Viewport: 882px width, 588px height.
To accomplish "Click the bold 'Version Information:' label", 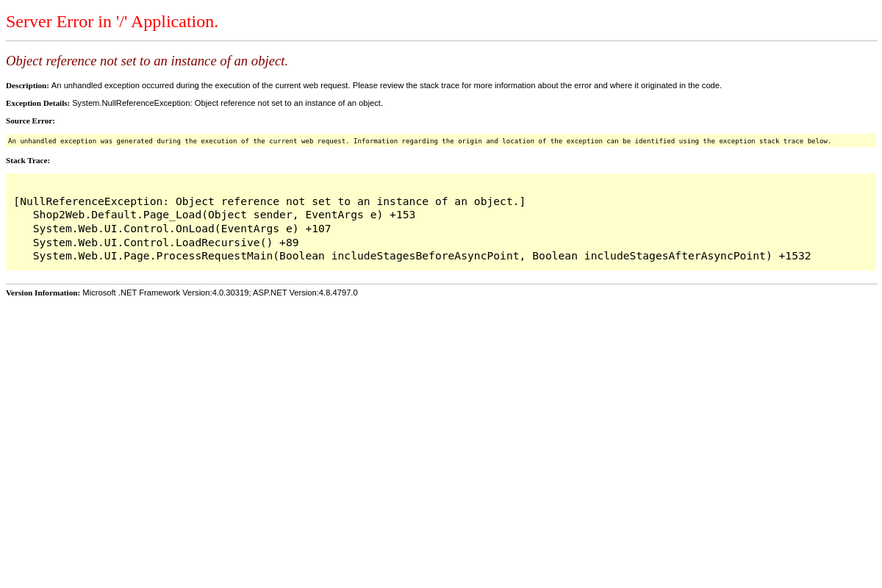I will [43, 293].
